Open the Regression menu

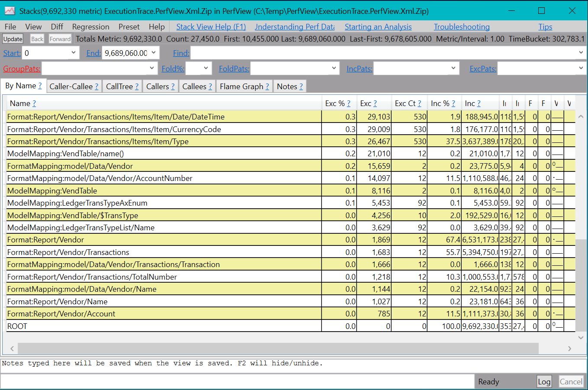pos(90,27)
